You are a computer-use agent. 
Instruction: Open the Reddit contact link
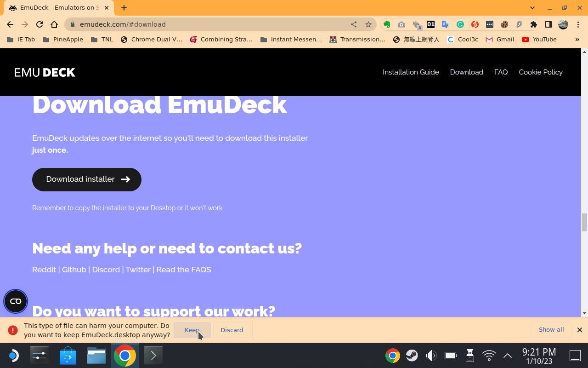click(44, 270)
